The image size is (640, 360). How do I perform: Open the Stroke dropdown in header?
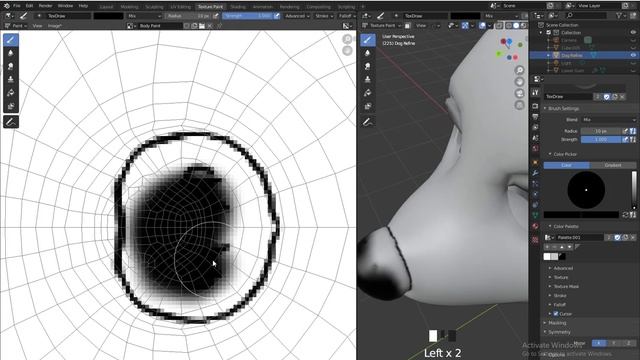coord(323,16)
